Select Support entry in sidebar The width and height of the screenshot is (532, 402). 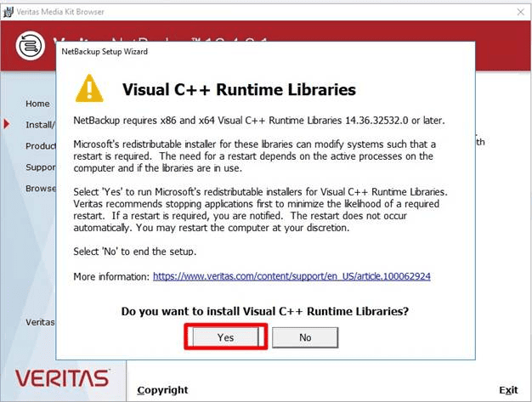(41, 167)
